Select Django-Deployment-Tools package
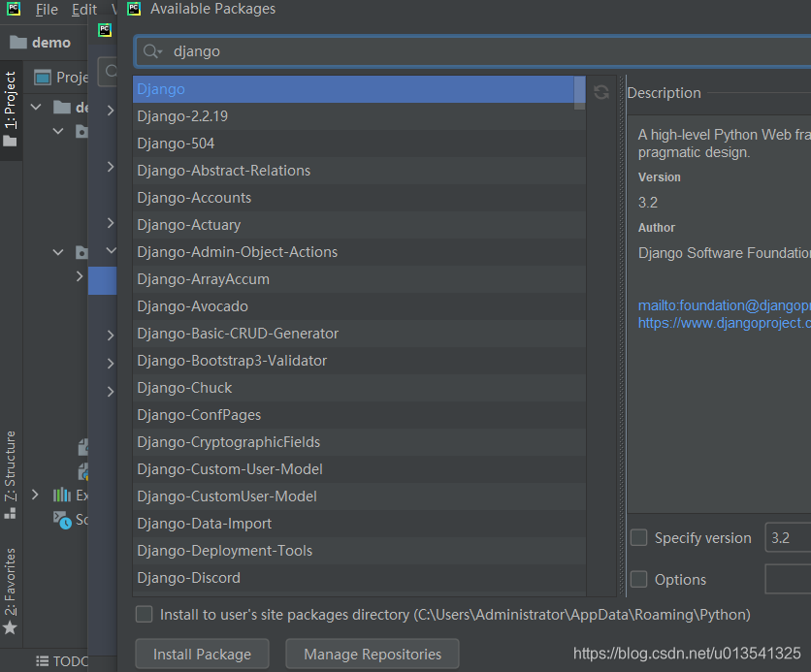 [359, 551]
